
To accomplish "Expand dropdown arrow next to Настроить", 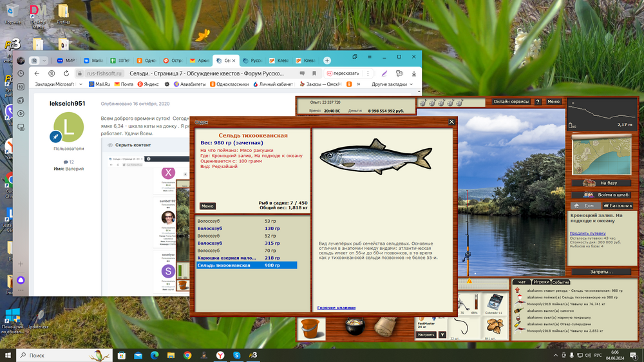I will 442,334.
